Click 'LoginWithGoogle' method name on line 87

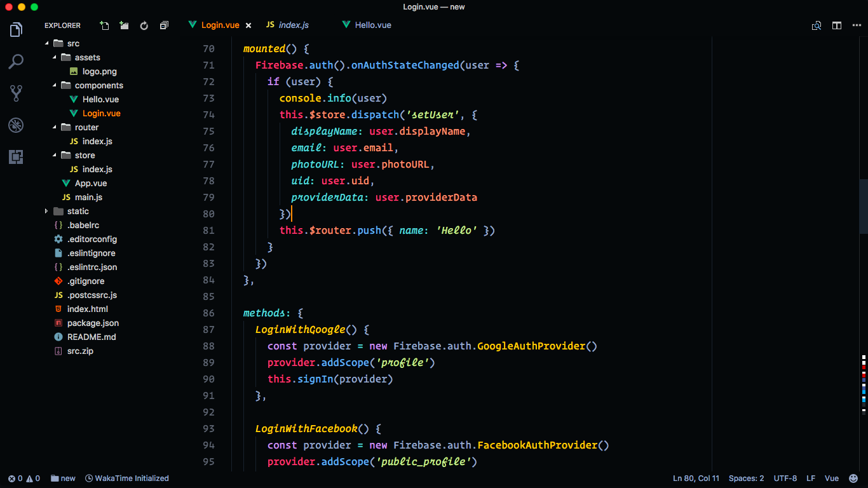coord(300,330)
